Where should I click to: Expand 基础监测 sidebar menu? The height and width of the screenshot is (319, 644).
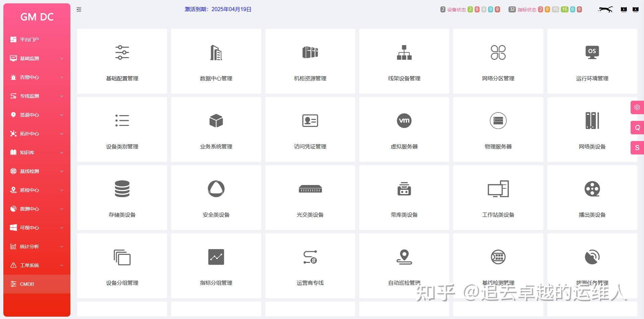(37, 58)
